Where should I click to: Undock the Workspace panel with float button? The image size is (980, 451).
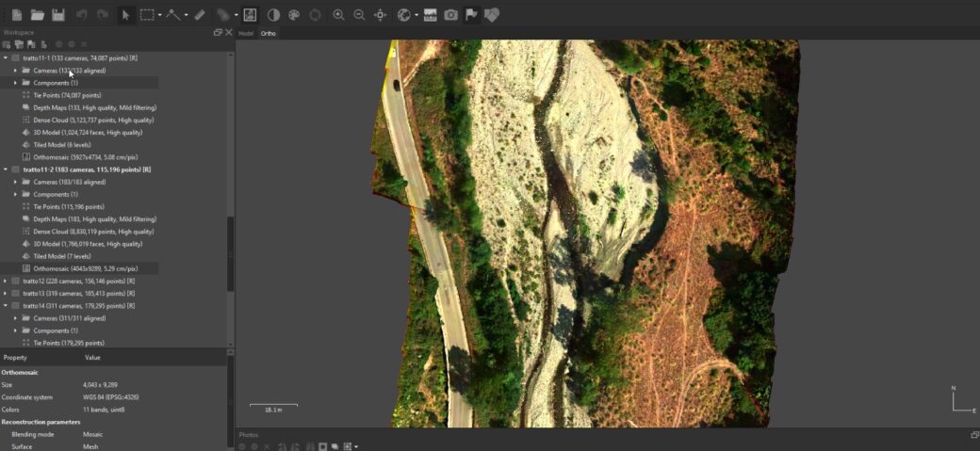point(218,32)
